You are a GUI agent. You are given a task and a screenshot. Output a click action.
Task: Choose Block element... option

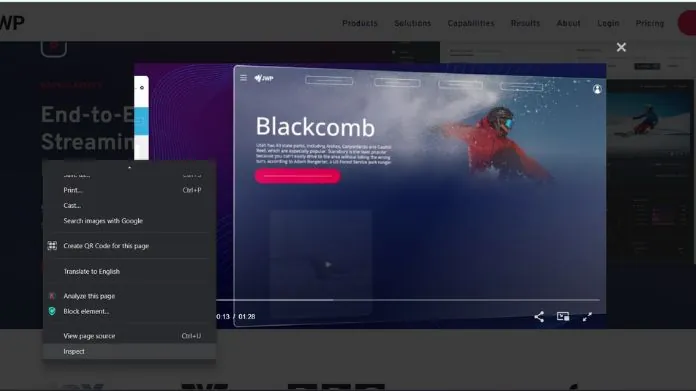[x=129, y=312]
